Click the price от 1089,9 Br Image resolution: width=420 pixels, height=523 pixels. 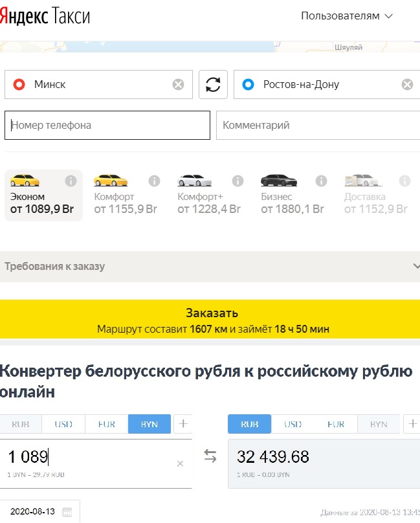click(x=42, y=209)
